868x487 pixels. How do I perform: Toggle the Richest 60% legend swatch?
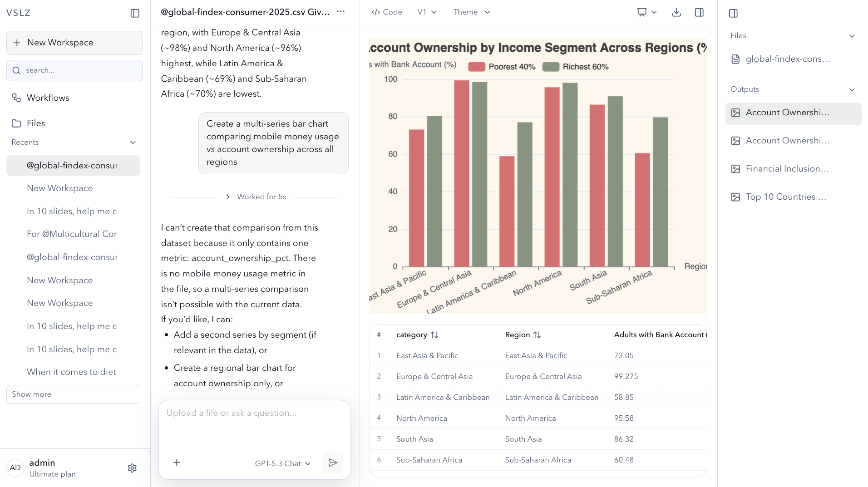[x=551, y=67]
